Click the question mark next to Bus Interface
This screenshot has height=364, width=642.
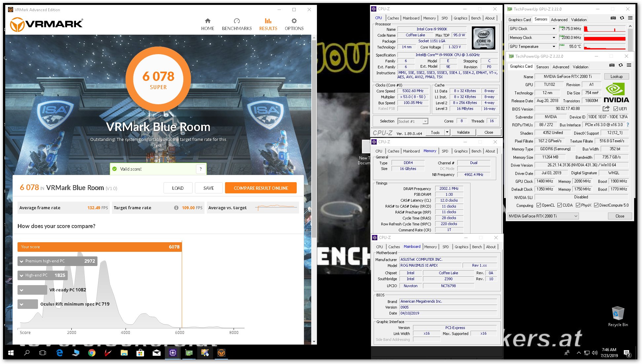(628, 125)
